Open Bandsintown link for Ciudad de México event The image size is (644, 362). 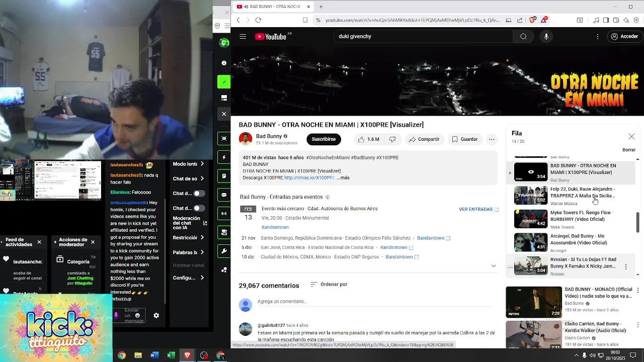pyautogui.click(x=402, y=257)
